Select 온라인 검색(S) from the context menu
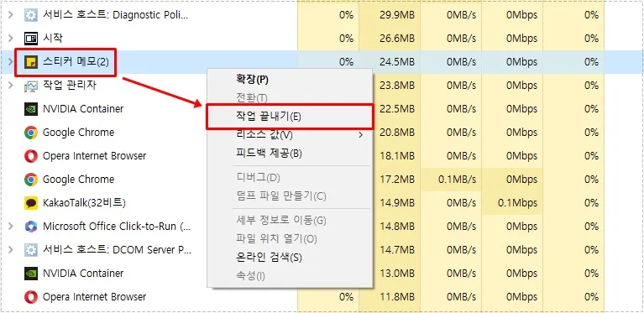The image size is (644, 313). click(269, 258)
